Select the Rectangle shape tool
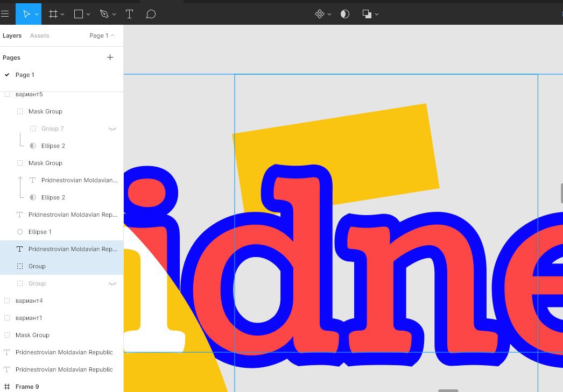Image resolution: width=563 pixels, height=392 pixels. click(x=79, y=14)
